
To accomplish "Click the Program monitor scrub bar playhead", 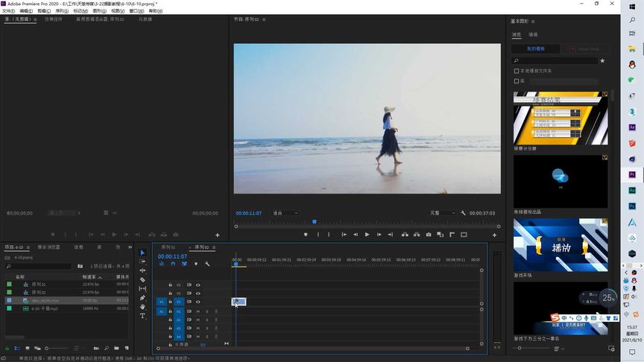I will pyautogui.click(x=315, y=221).
